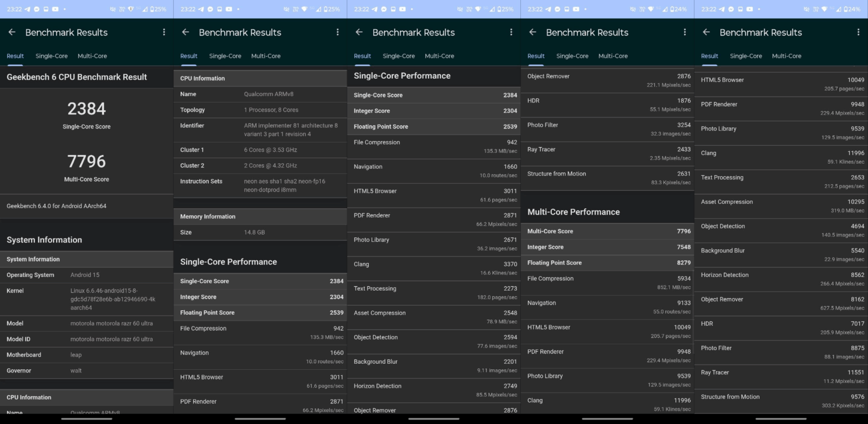Tap back arrow in the rightmost panel
This screenshot has width=868, height=424.
706,33
